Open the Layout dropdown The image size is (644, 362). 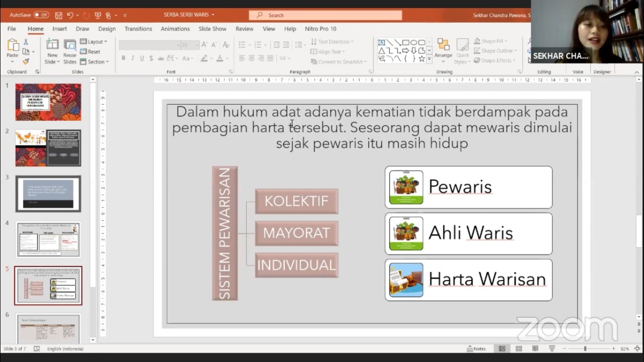click(x=94, y=42)
